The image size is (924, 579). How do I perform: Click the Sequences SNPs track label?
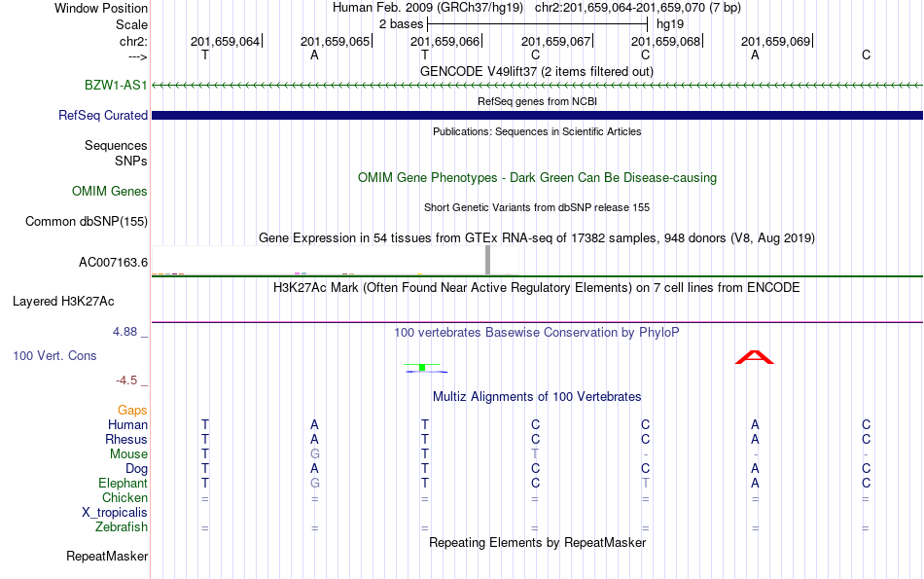coord(116,154)
